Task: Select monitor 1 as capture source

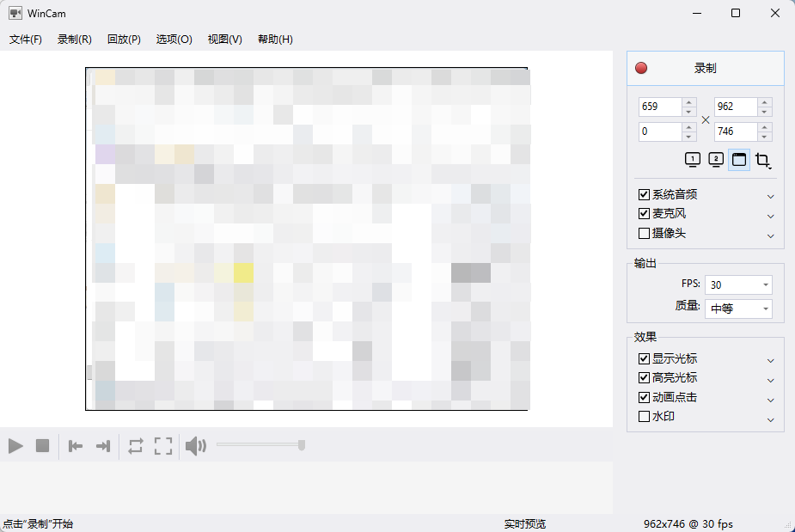Action: coord(693,160)
